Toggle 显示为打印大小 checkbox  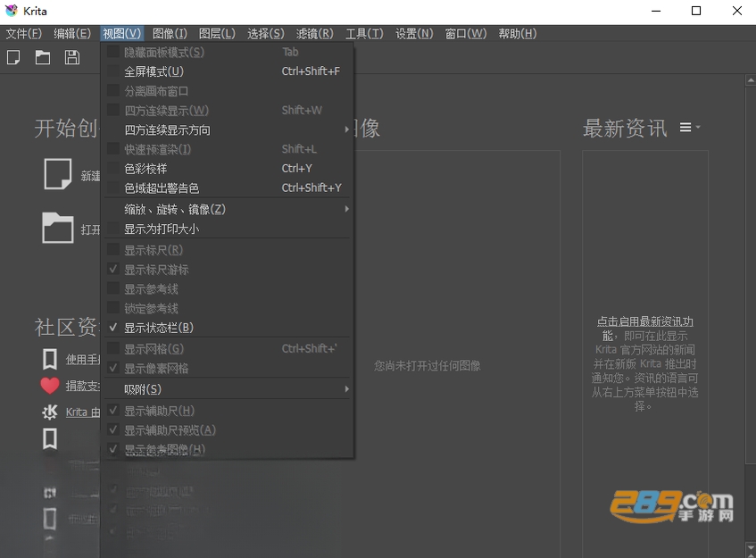tap(112, 229)
